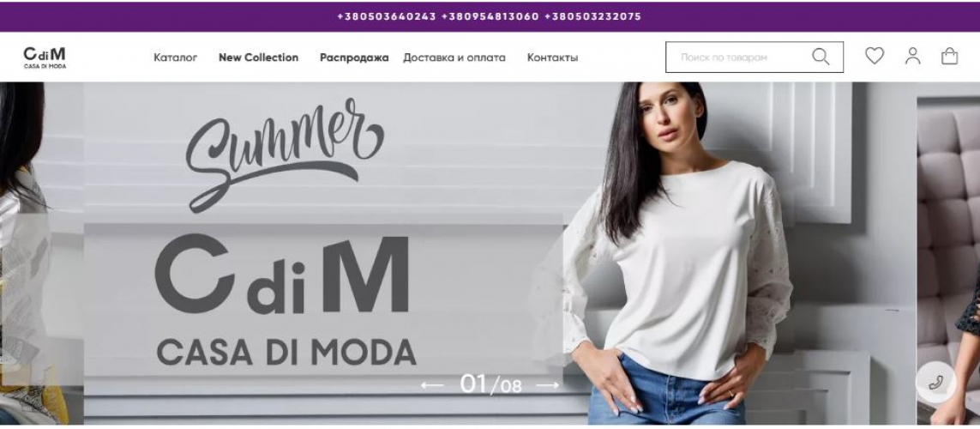This screenshot has height=429, width=980.
Task: Open the Контакты page
Action: coord(552,57)
